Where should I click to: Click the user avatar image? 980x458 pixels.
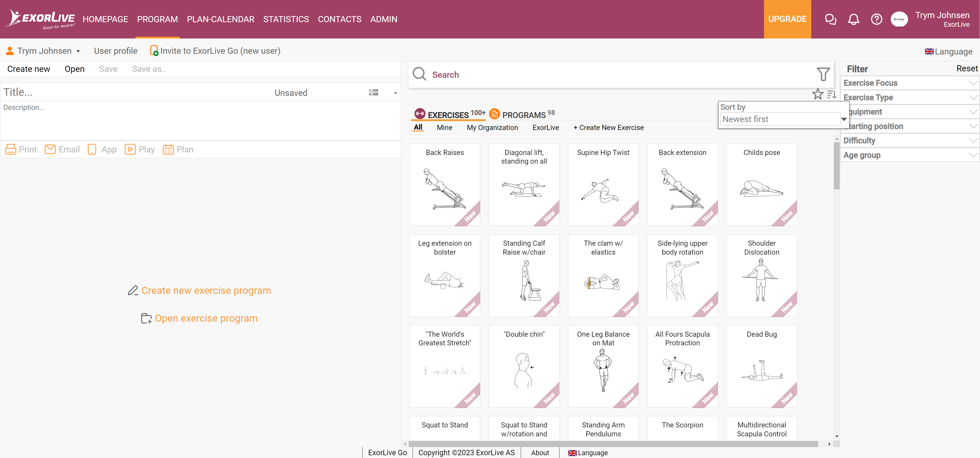tap(899, 19)
